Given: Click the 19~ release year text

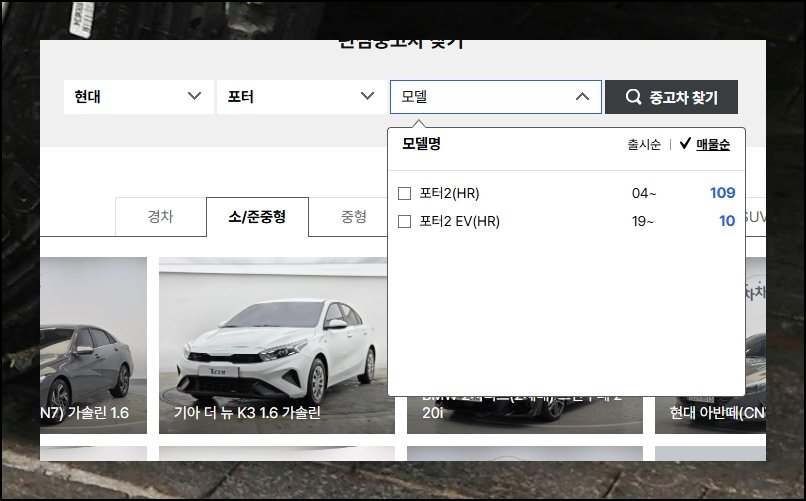Looking at the screenshot, I should pos(643,221).
